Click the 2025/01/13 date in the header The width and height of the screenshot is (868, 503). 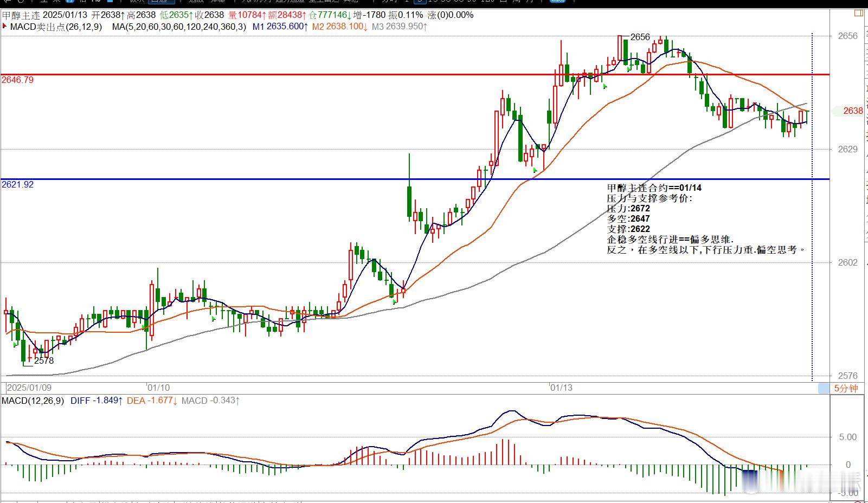[66, 15]
